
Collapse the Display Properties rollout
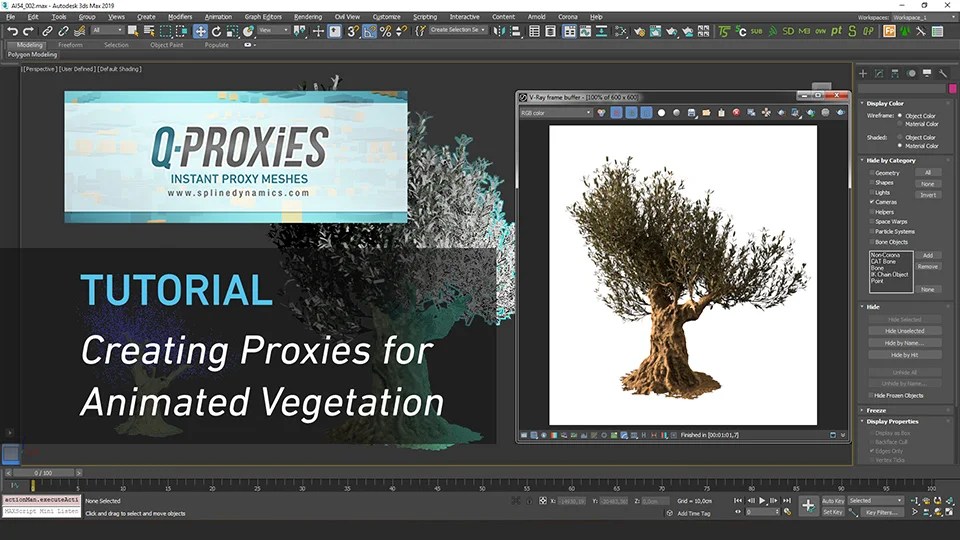pyautogui.click(x=892, y=421)
